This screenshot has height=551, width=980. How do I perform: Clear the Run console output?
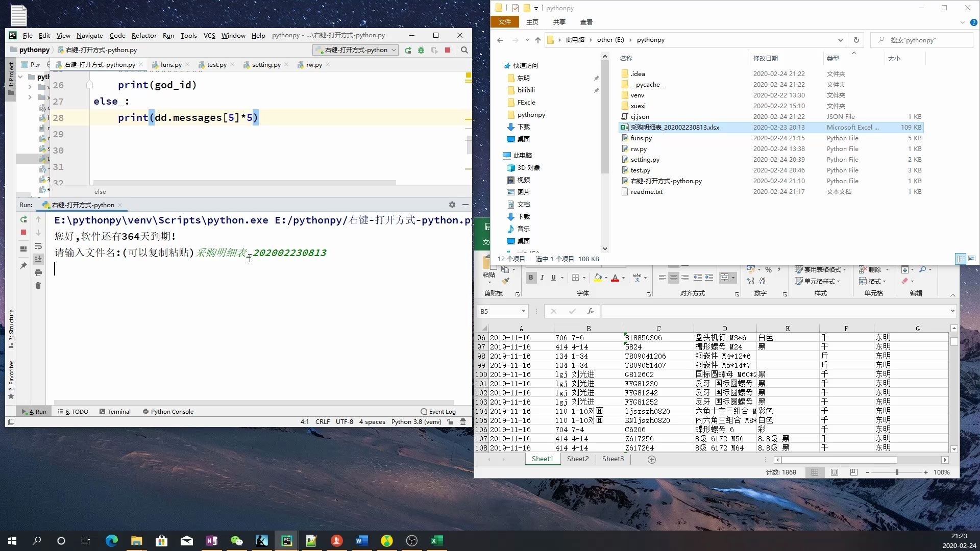pos(39,286)
